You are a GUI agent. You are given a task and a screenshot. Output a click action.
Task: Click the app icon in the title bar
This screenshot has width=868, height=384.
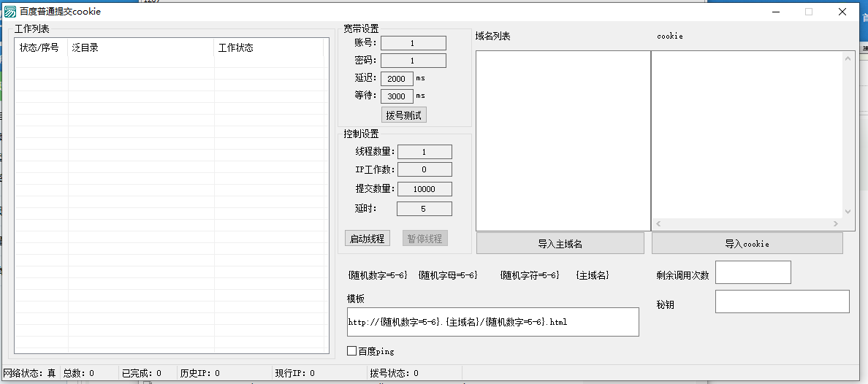click(10, 11)
